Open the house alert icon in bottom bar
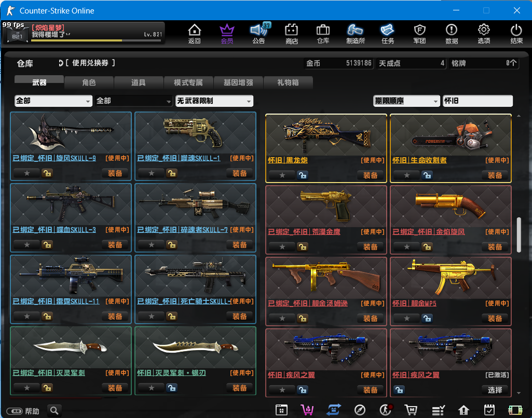The image size is (532, 418). 463,410
